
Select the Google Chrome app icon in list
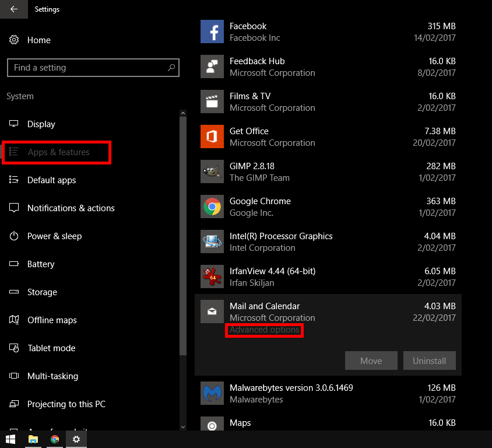point(212,206)
